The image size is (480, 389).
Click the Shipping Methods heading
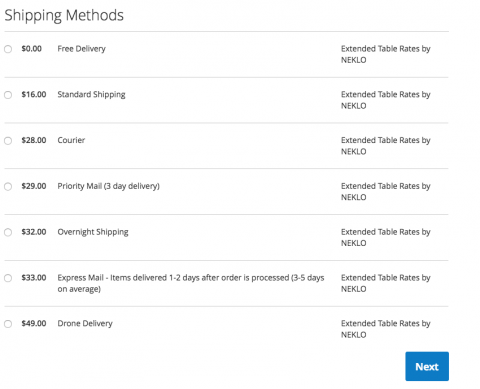(x=64, y=15)
